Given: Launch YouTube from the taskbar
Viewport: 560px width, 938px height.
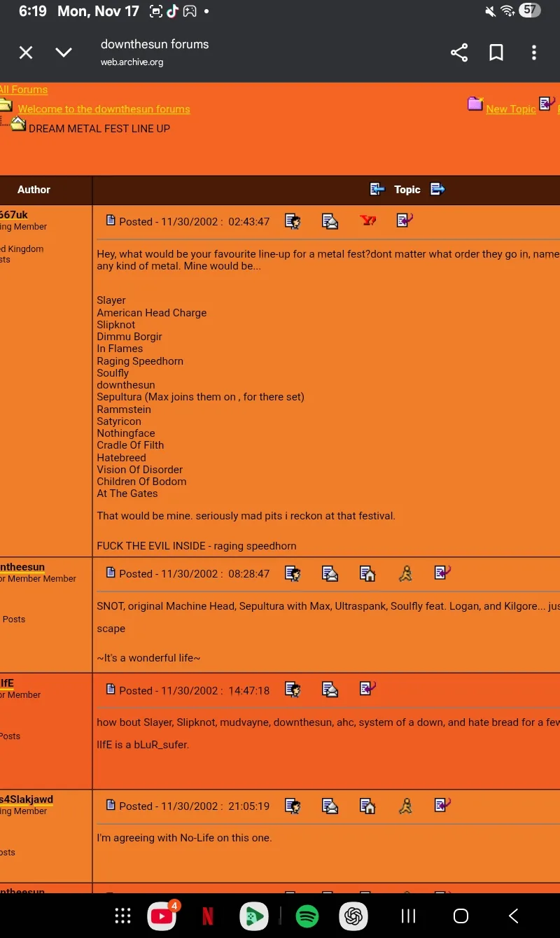Looking at the screenshot, I should coord(162,916).
